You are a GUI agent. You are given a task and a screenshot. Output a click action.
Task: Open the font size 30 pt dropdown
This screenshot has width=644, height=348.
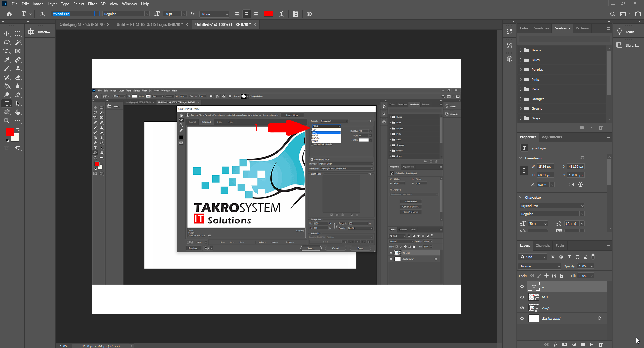click(x=184, y=14)
